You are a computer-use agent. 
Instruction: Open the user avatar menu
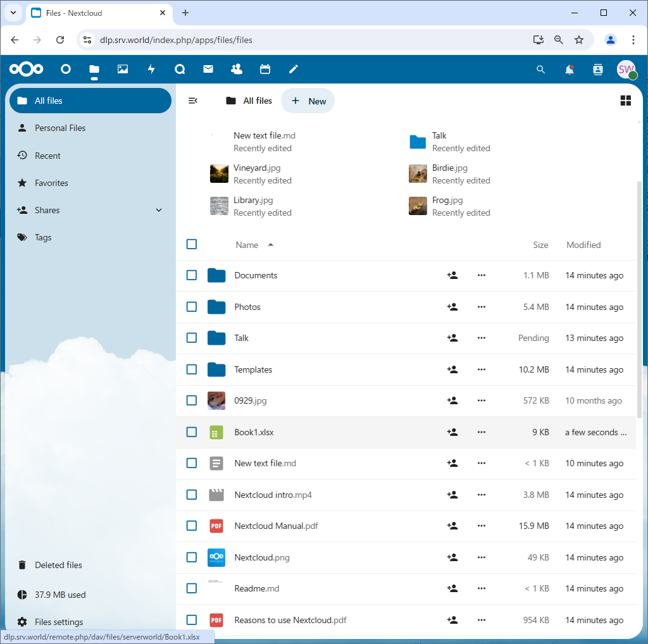coord(626,70)
